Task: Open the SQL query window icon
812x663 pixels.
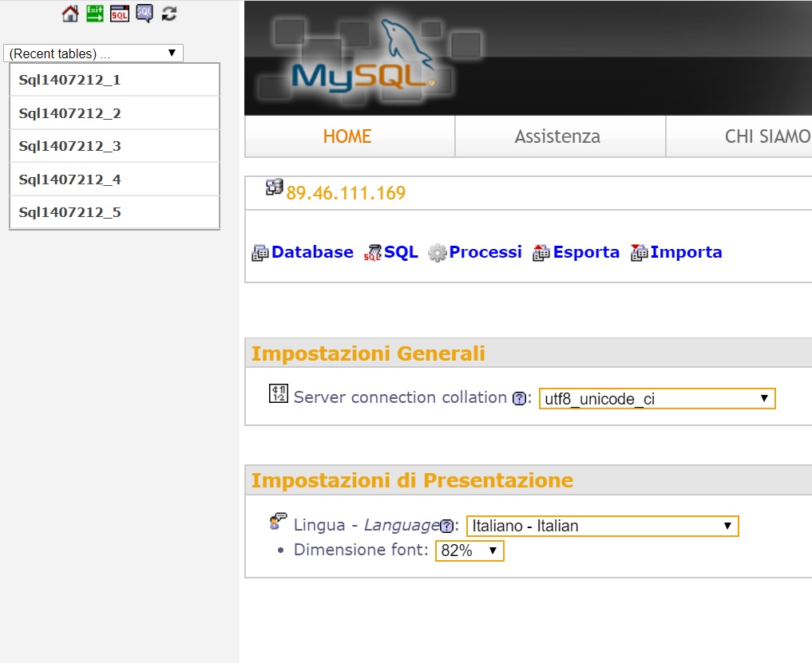Action: (x=120, y=14)
